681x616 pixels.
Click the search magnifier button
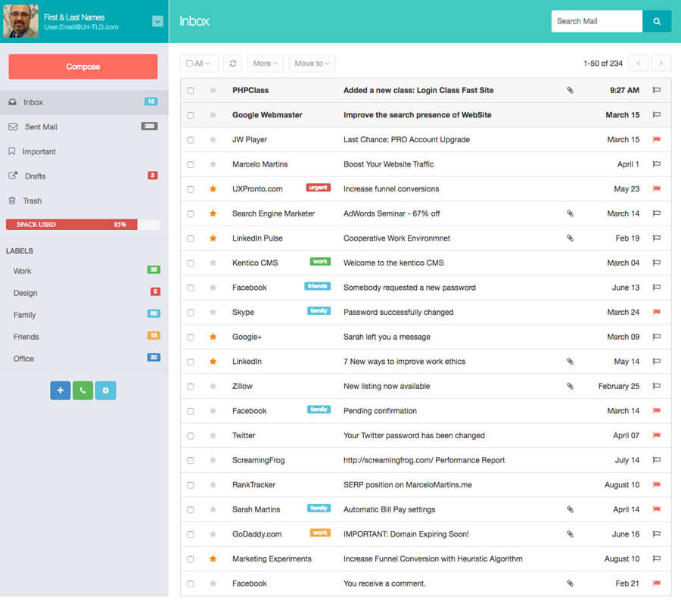click(x=657, y=21)
